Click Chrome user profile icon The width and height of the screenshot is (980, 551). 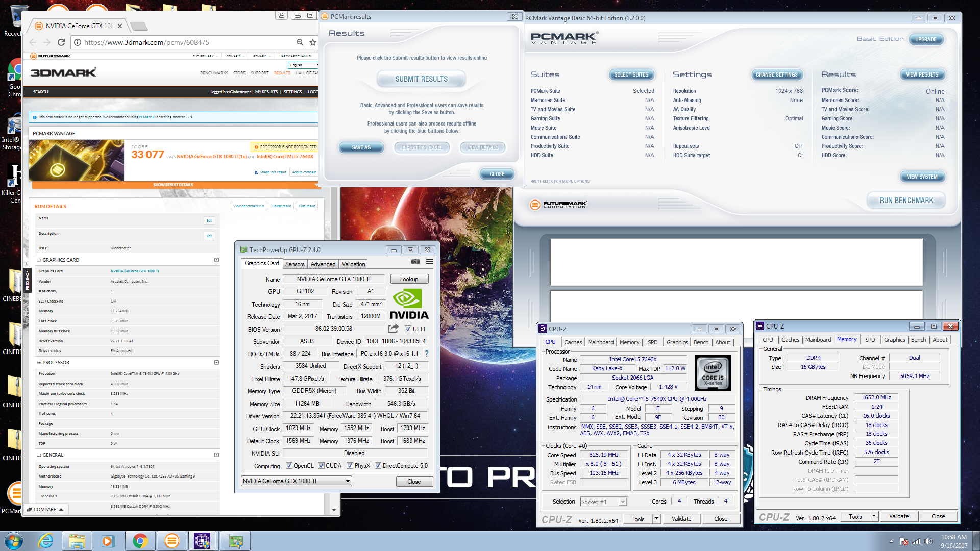tap(281, 15)
